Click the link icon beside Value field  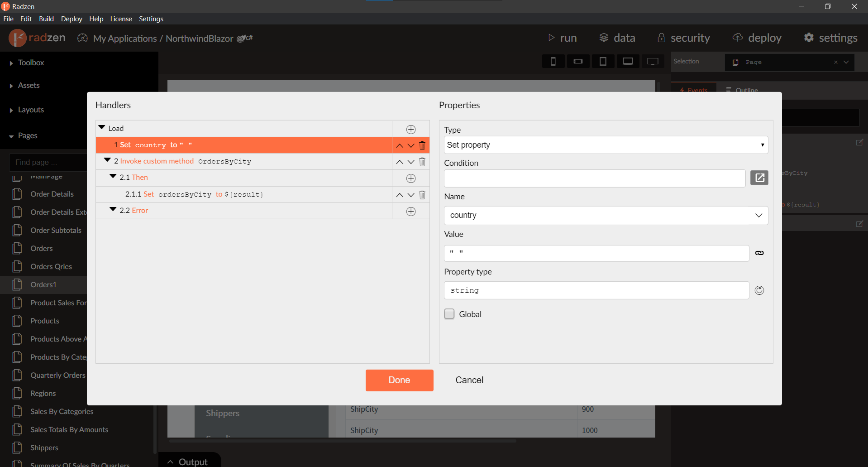click(759, 253)
